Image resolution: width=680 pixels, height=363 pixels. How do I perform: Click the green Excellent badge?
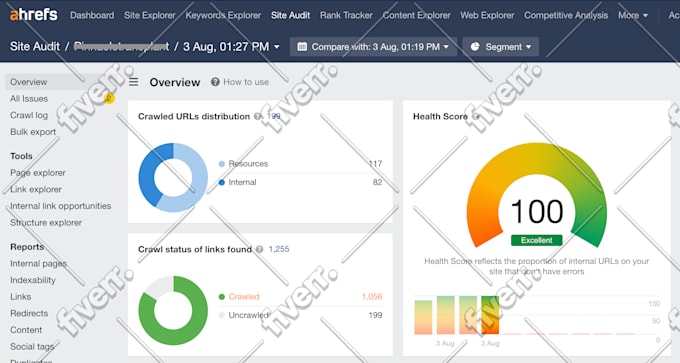click(536, 240)
